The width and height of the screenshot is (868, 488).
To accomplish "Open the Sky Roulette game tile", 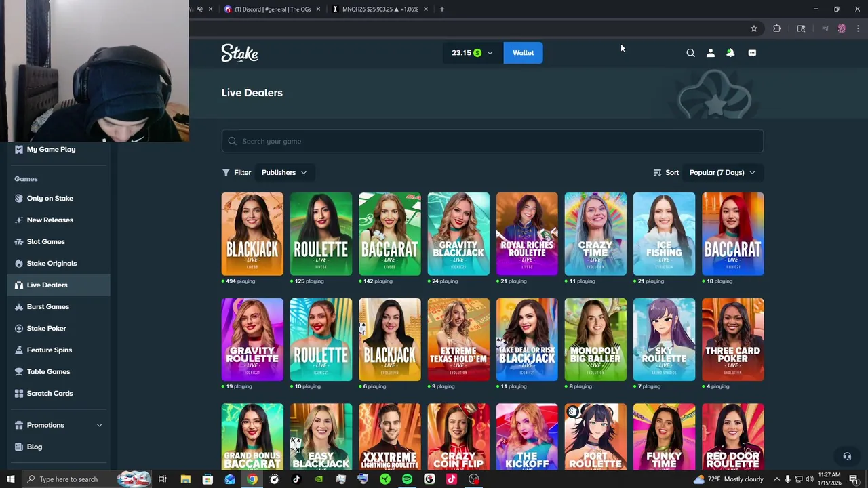I will (x=664, y=340).
